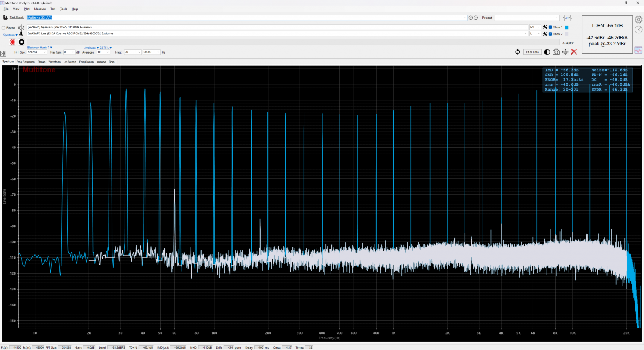The width and height of the screenshot is (644, 350).
Task: Click the input level meter bar
Action: coord(293,42)
